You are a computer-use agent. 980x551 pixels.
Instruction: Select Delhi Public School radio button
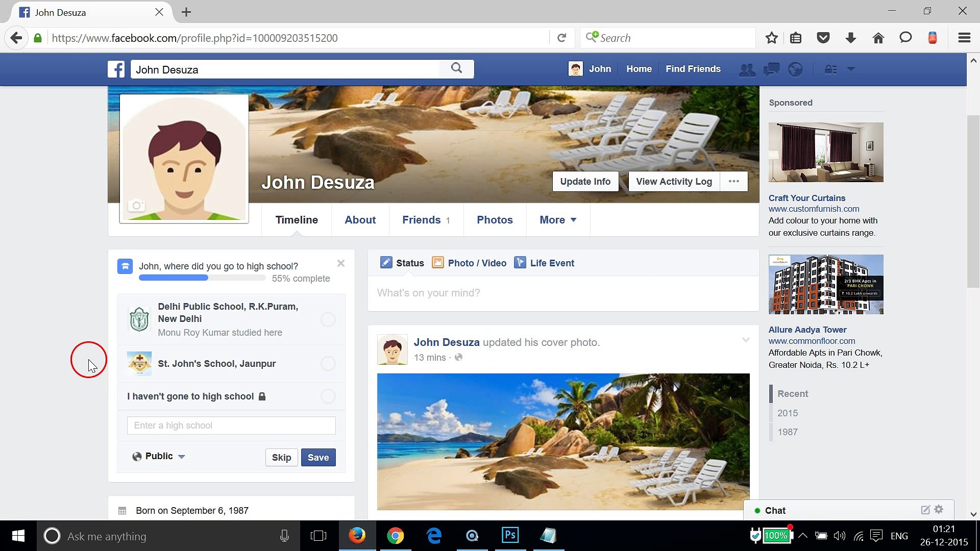(328, 319)
